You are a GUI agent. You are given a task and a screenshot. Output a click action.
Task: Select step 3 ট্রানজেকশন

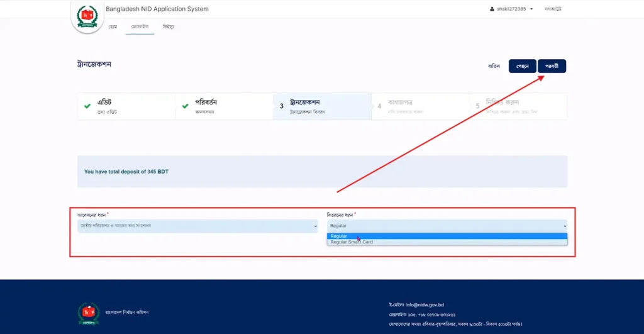point(323,106)
